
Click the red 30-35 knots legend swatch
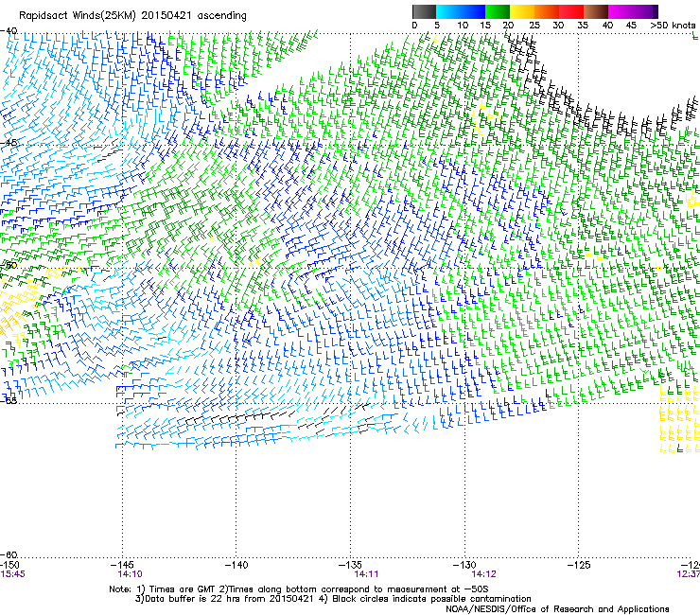(x=571, y=11)
